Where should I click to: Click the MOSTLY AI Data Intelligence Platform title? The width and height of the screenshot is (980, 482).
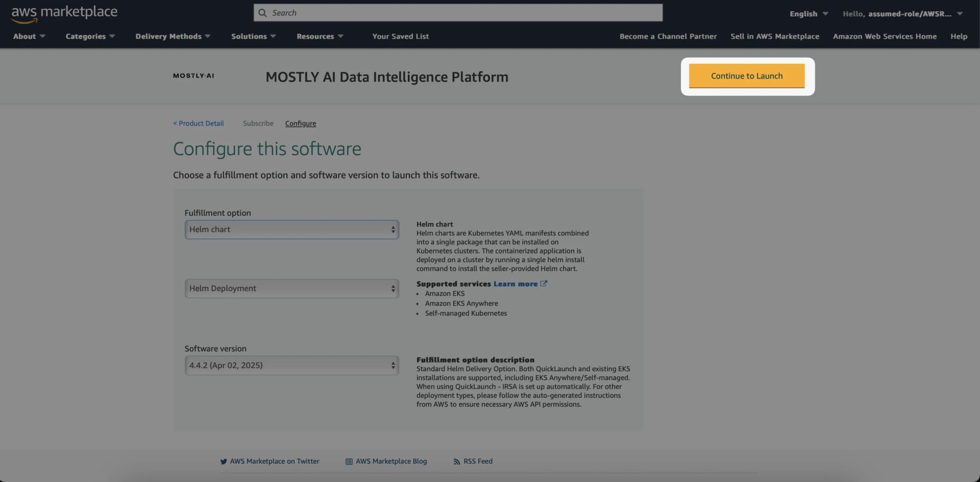coord(387,77)
